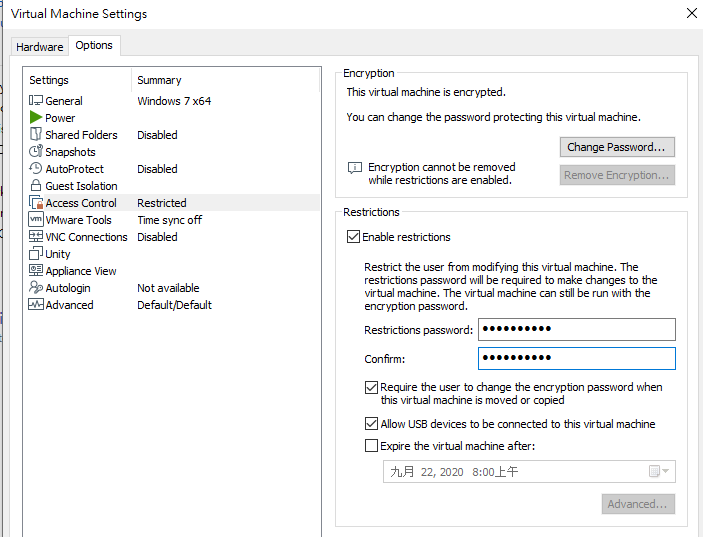703x537 pixels.
Task: Uncheck the Enable restrictions checkbox
Action: tap(353, 237)
